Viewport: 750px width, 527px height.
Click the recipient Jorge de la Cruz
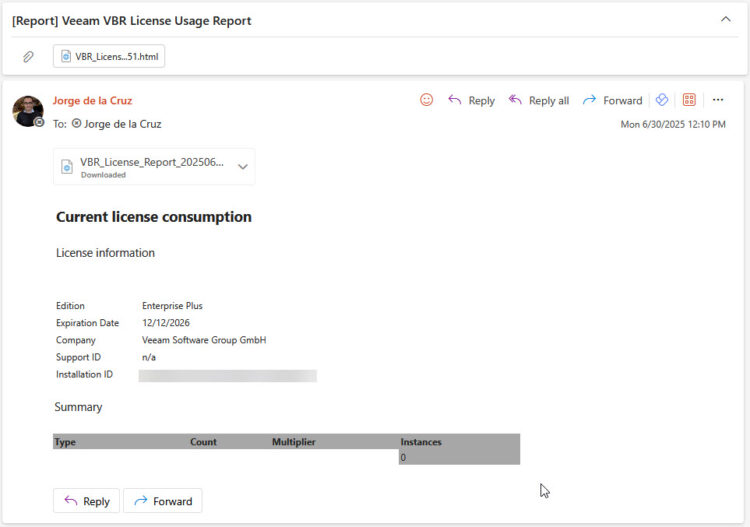[122, 124]
